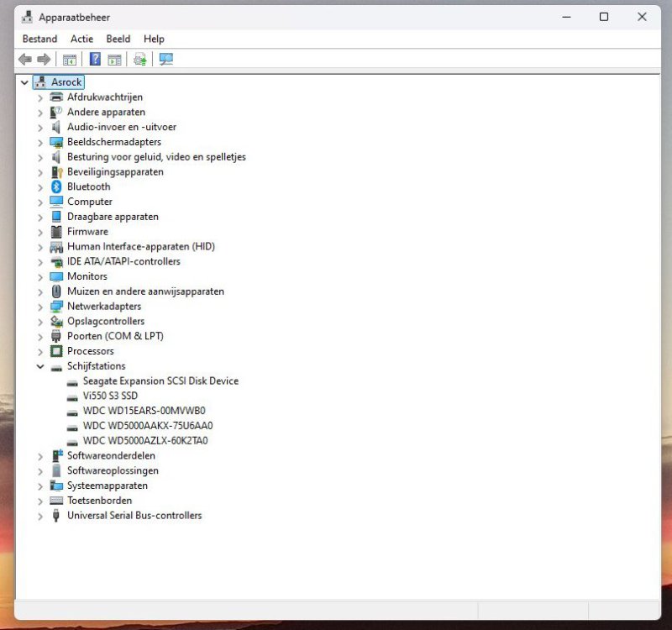The image size is (672, 630).
Task: Select WDC WD5000AAKX-75U6AA0 drive
Action: pyautogui.click(x=148, y=426)
